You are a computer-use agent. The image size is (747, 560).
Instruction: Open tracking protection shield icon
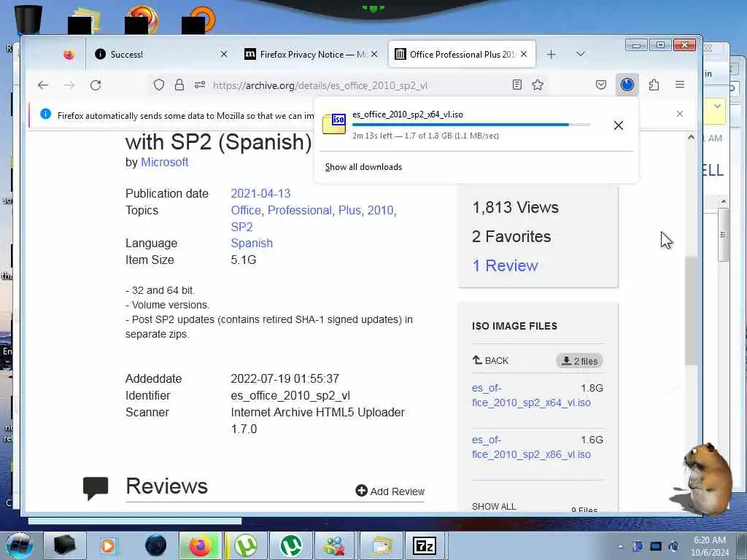[x=158, y=85]
